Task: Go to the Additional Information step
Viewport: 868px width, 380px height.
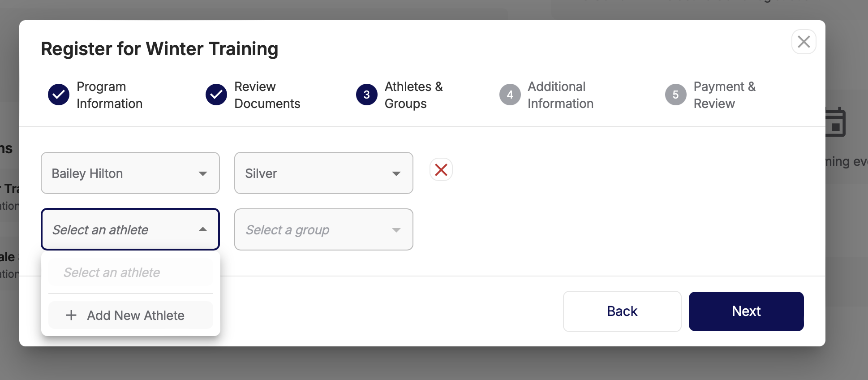Action: click(546, 95)
